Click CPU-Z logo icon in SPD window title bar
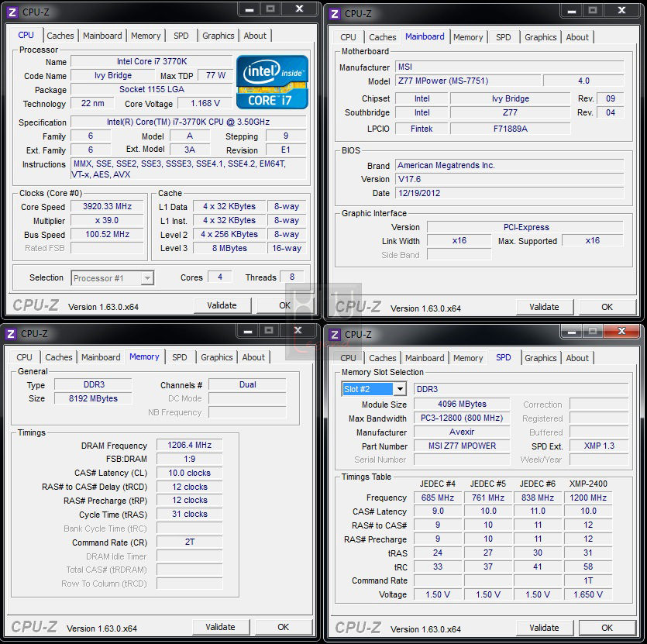This screenshot has height=644, width=647. click(335, 335)
